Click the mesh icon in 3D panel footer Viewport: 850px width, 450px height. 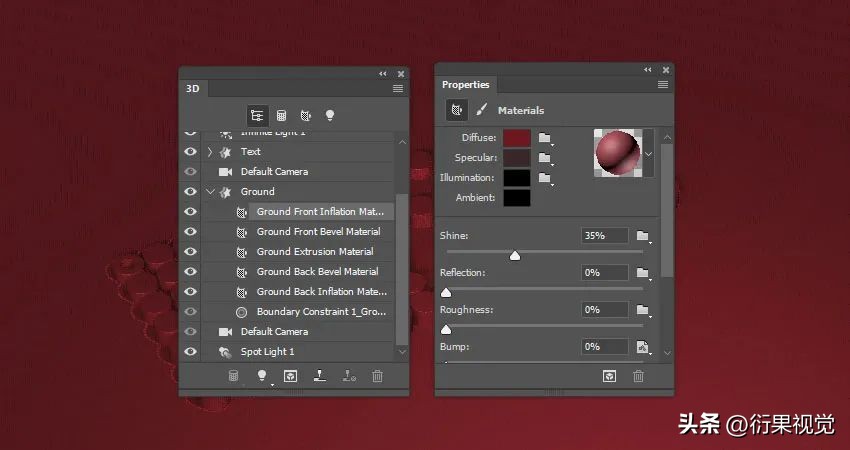pyautogui.click(x=233, y=376)
